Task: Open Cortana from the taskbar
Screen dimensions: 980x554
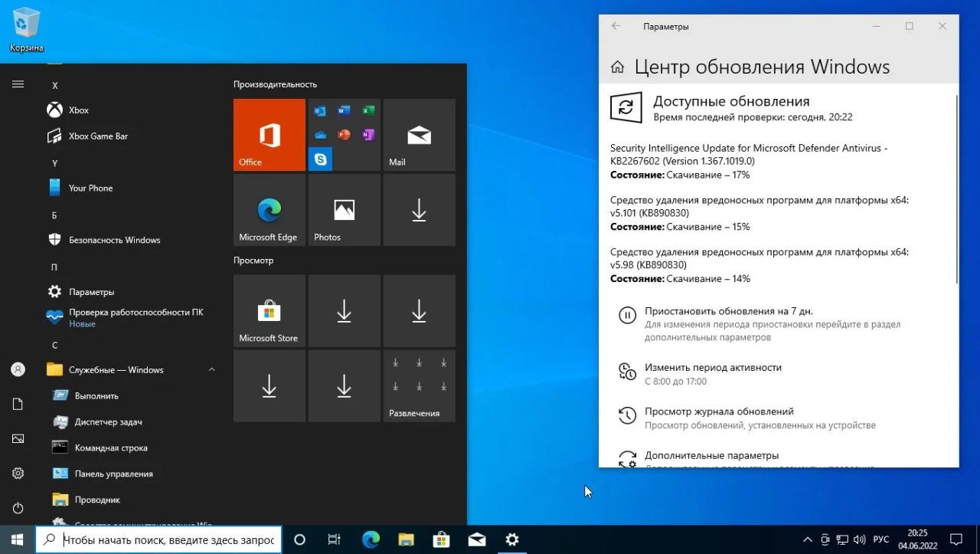Action: pos(299,539)
